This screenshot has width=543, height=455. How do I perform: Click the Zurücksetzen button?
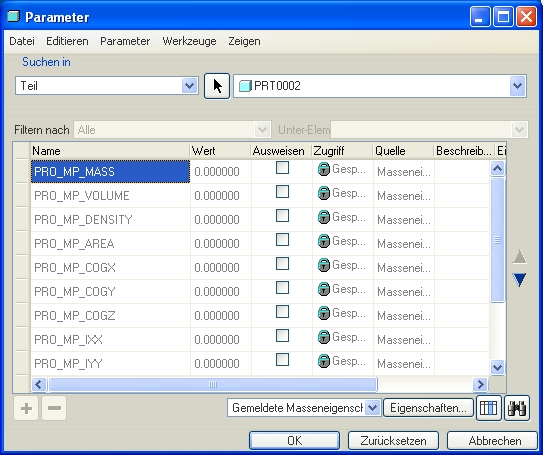(x=393, y=441)
